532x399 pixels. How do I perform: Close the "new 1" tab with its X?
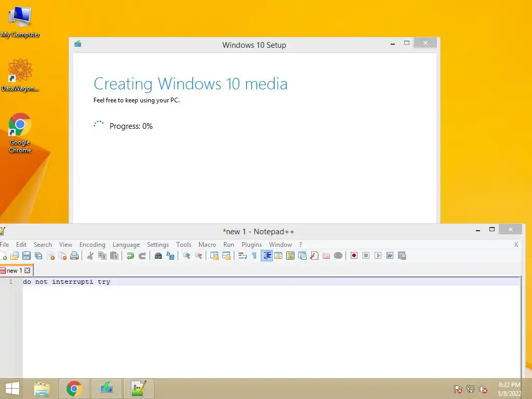point(28,271)
